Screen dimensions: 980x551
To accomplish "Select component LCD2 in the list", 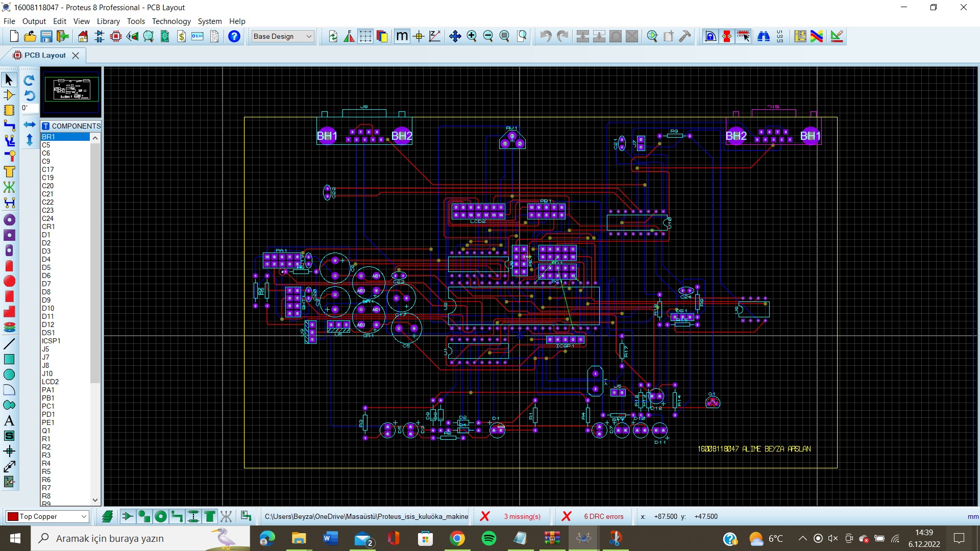I will point(50,382).
